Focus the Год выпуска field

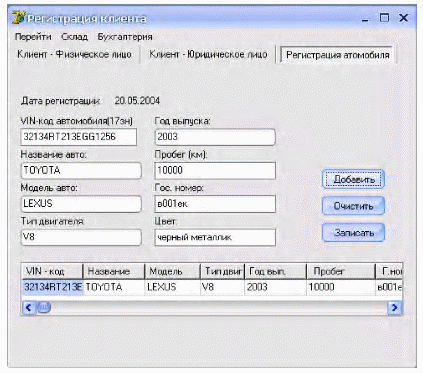pyautogui.click(x=215, y=137)
